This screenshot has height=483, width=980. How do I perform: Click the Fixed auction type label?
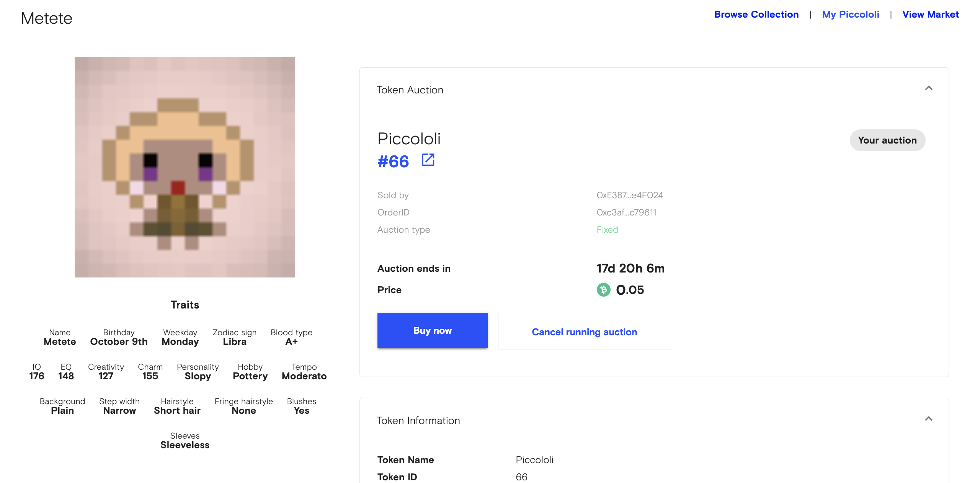[x=607, y=230]
